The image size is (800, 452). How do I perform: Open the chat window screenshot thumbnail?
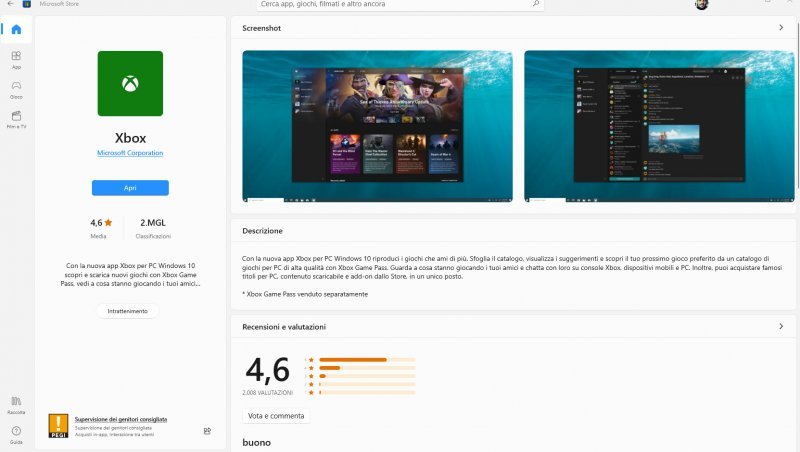659,126
